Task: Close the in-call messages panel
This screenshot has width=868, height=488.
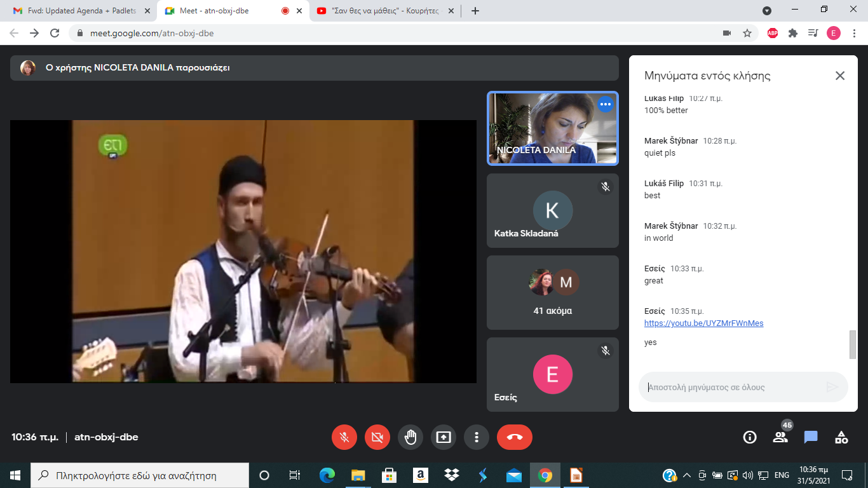Action: coord(840,76)
